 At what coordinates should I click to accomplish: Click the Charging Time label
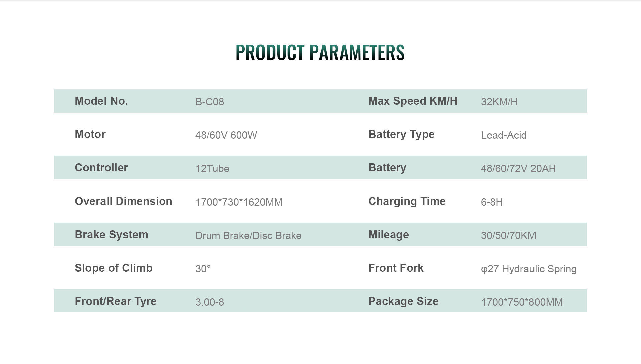click(x=407, y=201)
